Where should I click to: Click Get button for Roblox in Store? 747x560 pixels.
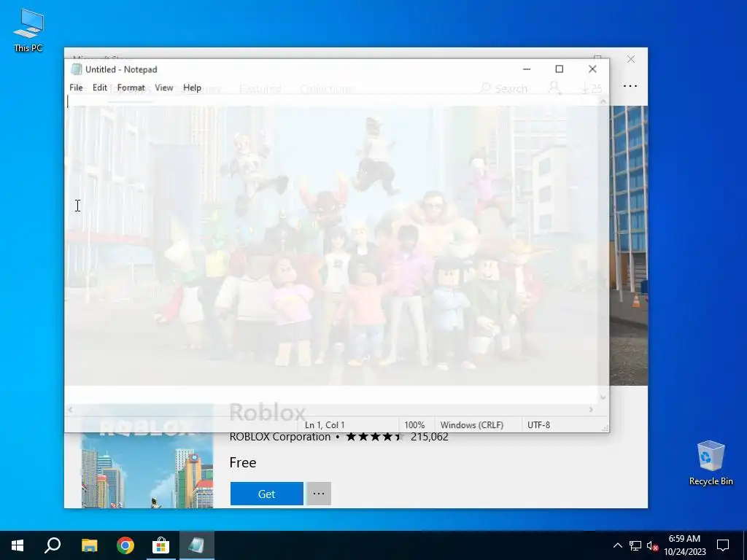267,494
